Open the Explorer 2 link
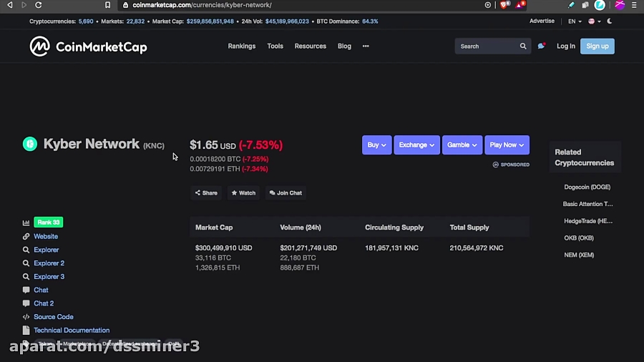Screen dimensions: 644x362 coord(49,263)
